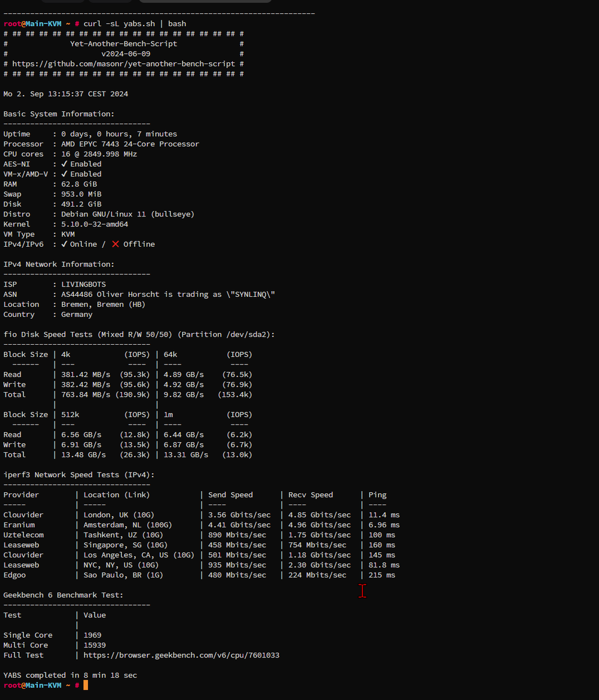
Task: Select the version text 'v2024-06-09'
Action: pyautogui.click(x=126, y=54)
